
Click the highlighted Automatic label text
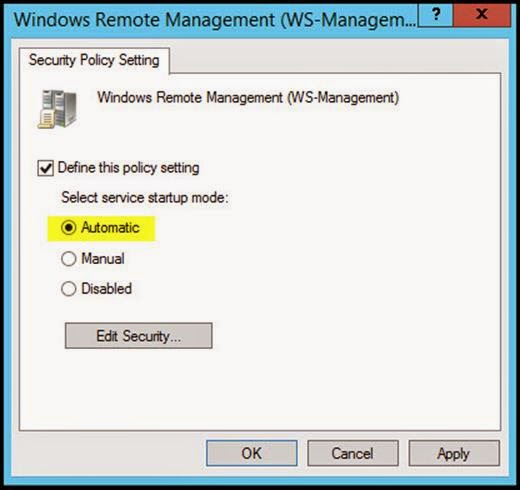(x=110, y=228)
